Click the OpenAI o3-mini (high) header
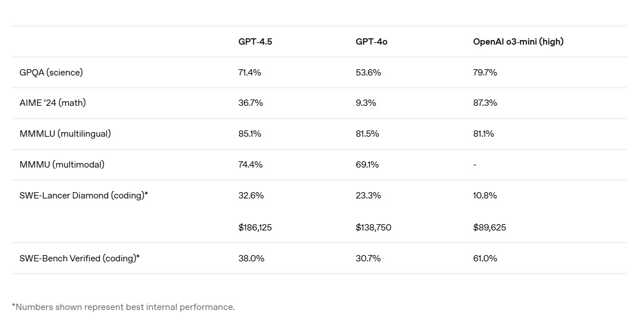The height and width of the screenshot is (330, 644). 518,42
